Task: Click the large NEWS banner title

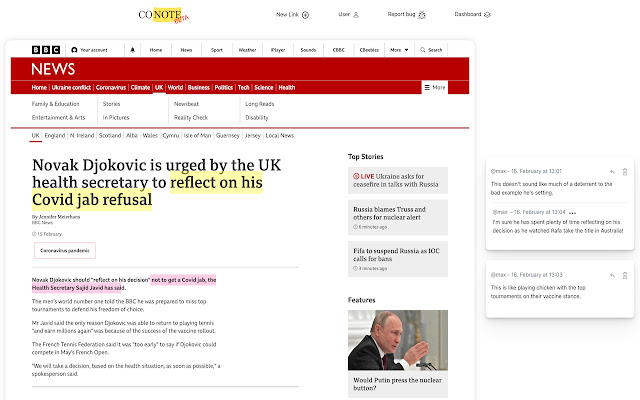Action: [53, 69]
